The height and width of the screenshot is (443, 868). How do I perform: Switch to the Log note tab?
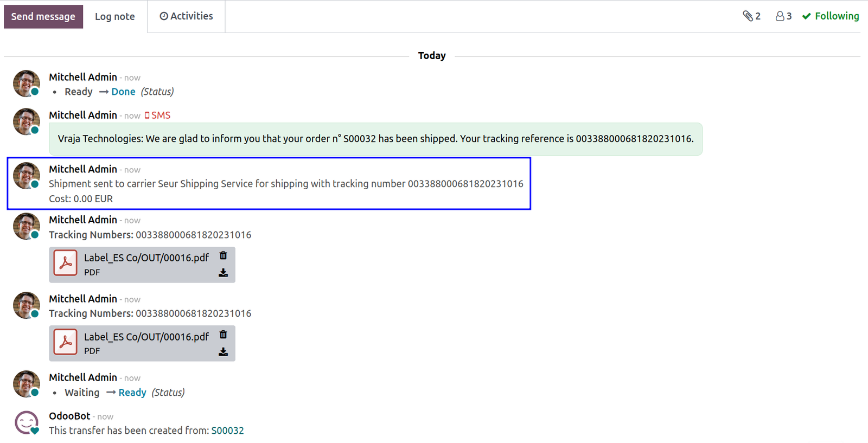(115, 16)
